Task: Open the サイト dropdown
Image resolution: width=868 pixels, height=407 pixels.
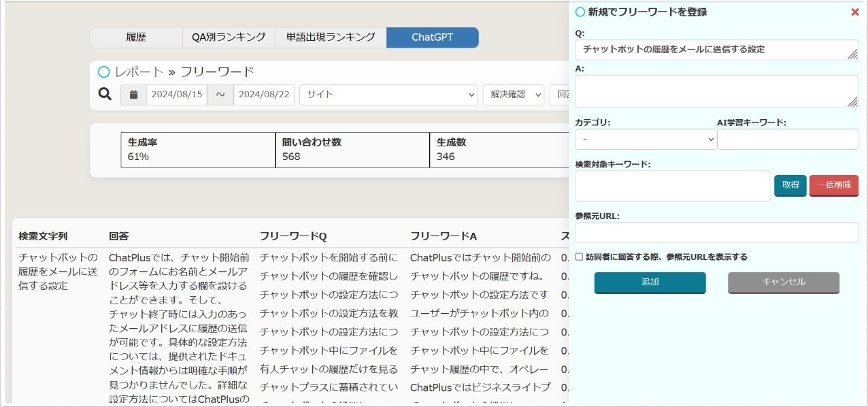Action: pos(388,95)
